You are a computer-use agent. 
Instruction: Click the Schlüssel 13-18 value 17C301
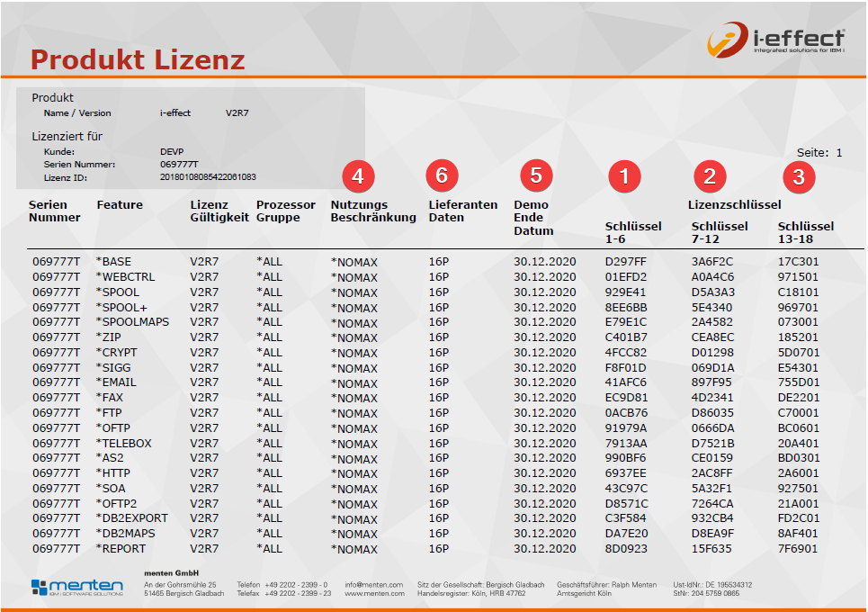pyautogui.click(x=798, y=262)
